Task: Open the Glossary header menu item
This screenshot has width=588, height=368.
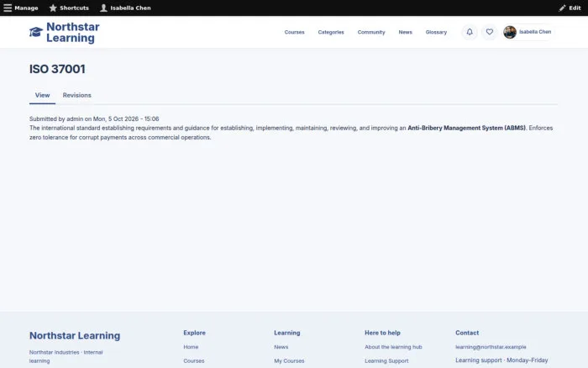Action: pyautogui.click(x=436, y=32)
